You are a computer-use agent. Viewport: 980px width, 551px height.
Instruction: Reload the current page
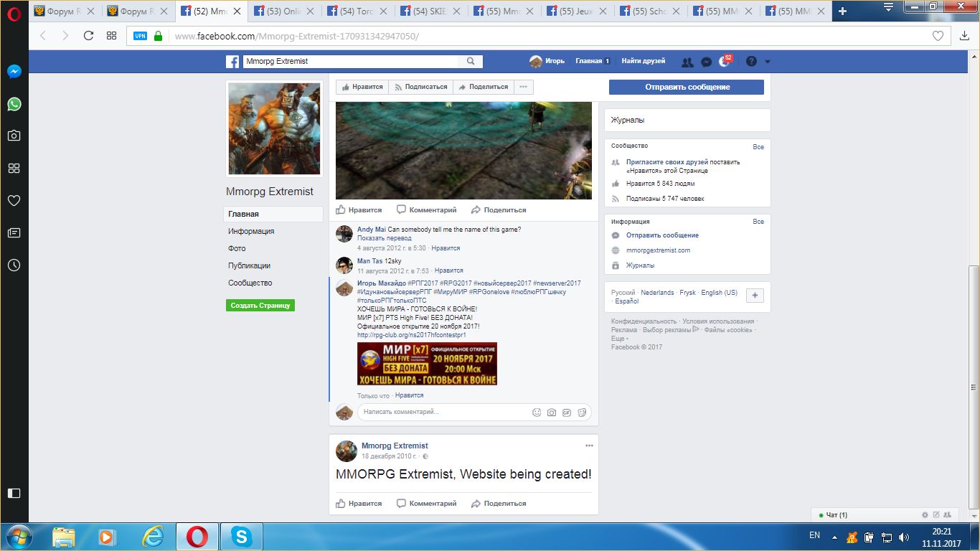(x=89, y=36)
